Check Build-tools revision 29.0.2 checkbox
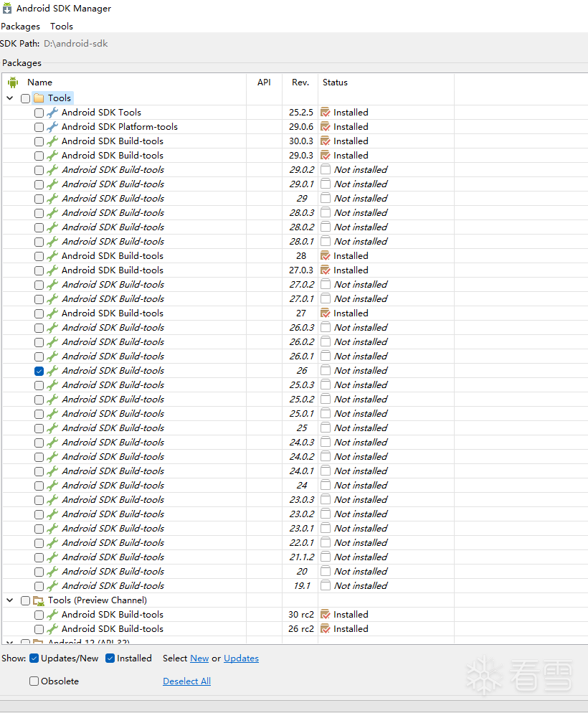Viewport: 588px width, 713px height. click(39, 170)
